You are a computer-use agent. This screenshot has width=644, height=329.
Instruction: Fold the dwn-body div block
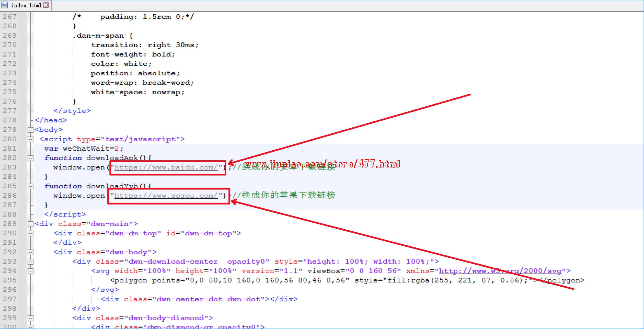coord(31,252)
